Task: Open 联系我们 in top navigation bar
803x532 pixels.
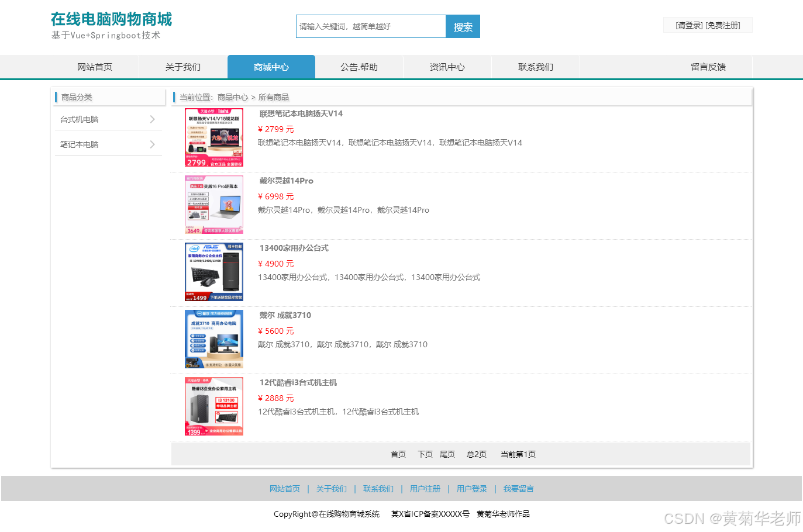Action: (x=536, y=67)
